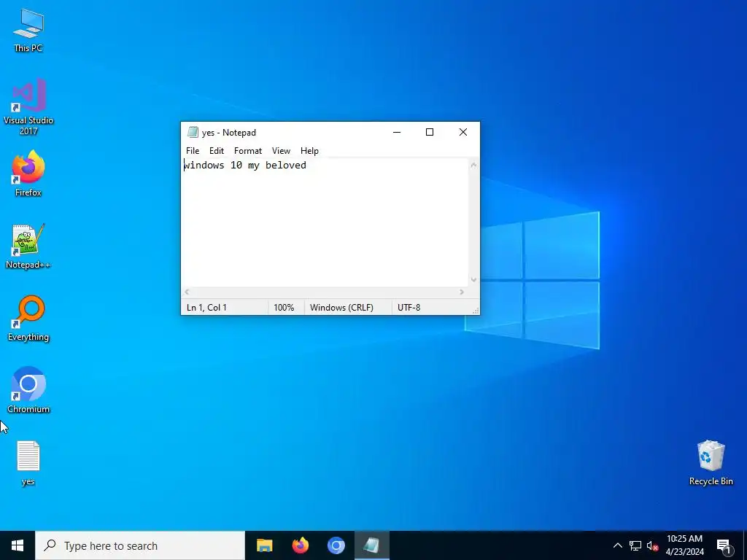Select the Notepad++ desktop shortcut
This screenshot has height=560, width=747.
[x=28, y=246]
